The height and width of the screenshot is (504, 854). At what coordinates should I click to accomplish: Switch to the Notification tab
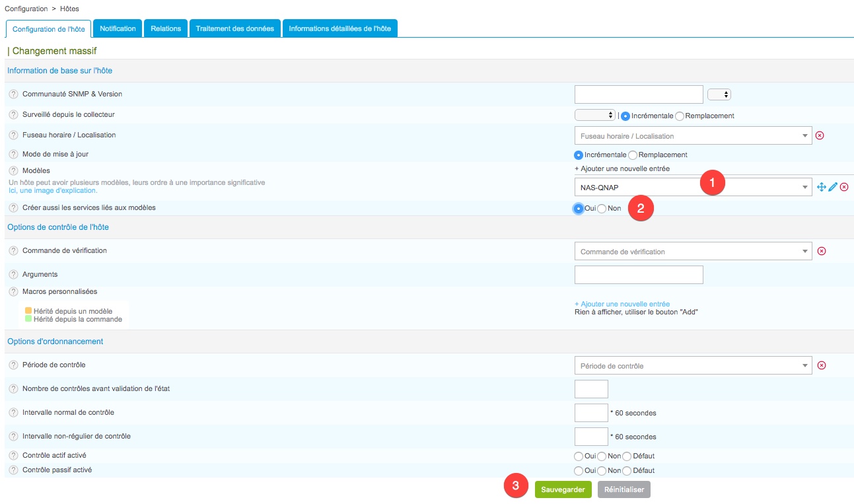click(x=118, y=28)
